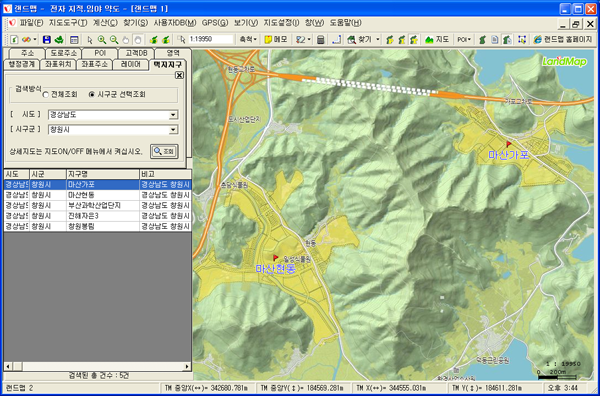Select the zoom in magnifier tool

[x=102, y=39]
